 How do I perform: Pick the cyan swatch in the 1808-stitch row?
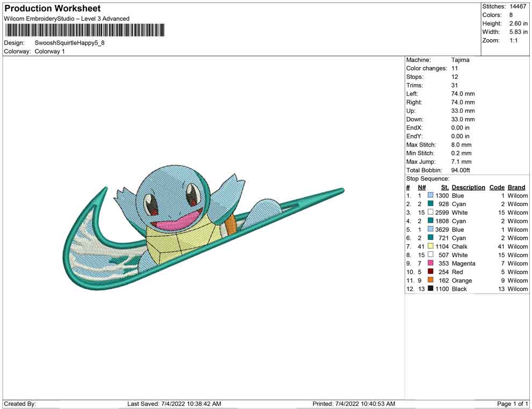click(430, 221)
